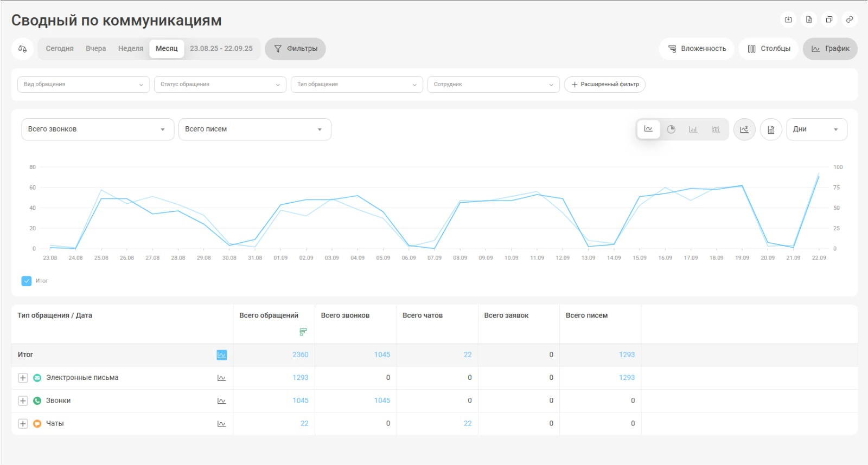Image resolution: width=868 pixels, height=465 pixels.
Task: Click sort icon under Всего обращений header
Action: pyautogui.click(x=303, y=332)
